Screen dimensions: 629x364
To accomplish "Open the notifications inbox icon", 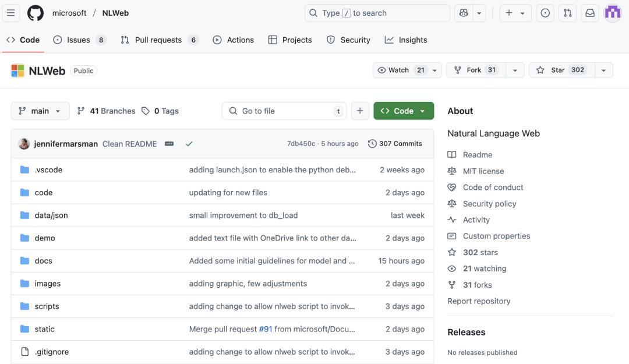I will tap(590, 13).
